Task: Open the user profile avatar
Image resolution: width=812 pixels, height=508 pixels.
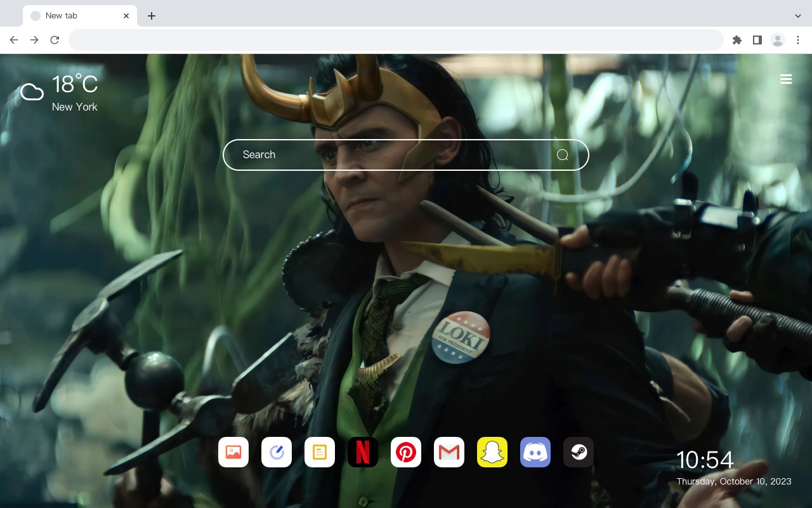Action: (x=778, y=40)
